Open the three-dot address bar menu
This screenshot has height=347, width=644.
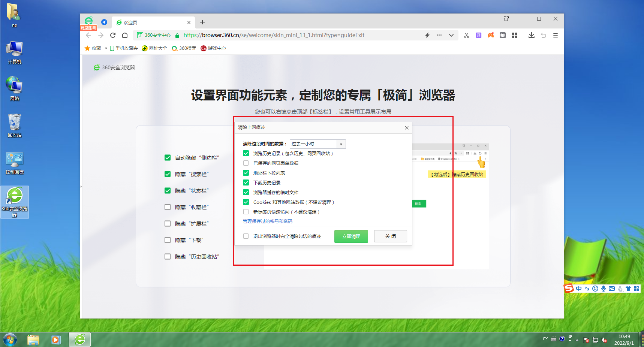click(x=439, y=35)
